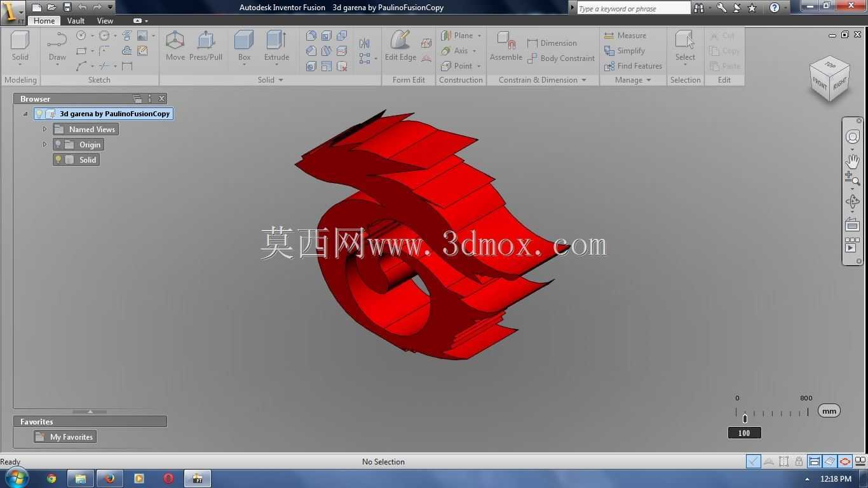868x488 pixels.
Task: Toggle the checkmark button in status bar
Action: point(753,461)
